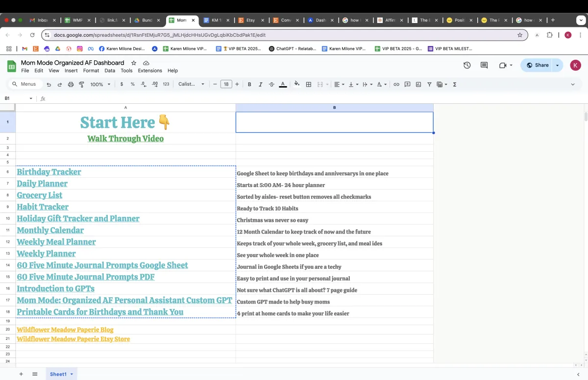Open the Birthday Tracker link

tap(49, 172)
